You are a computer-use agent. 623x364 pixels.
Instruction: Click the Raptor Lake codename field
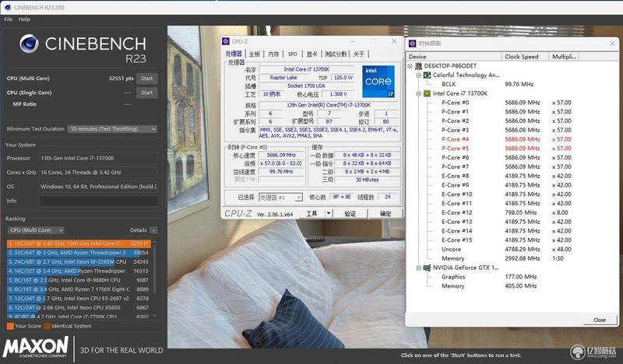click(x=283, y=78)
